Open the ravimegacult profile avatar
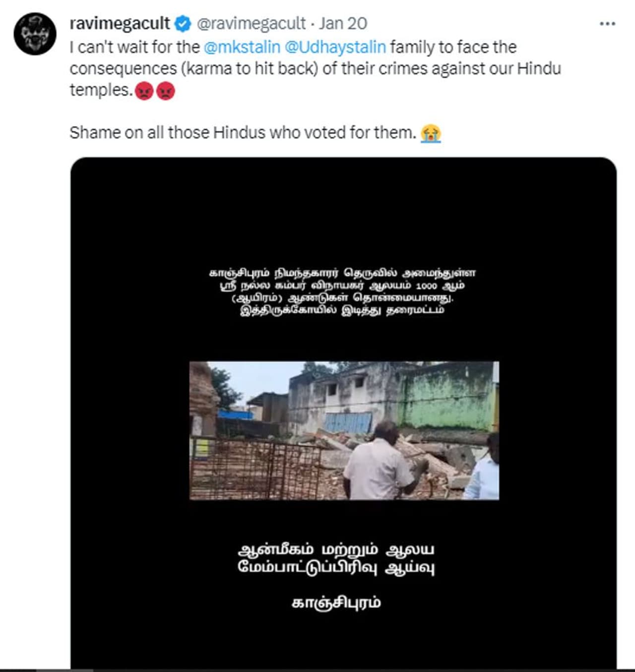The width and height of the screenshot is (635, 672). pyautogui.click(x=35, y=34)
